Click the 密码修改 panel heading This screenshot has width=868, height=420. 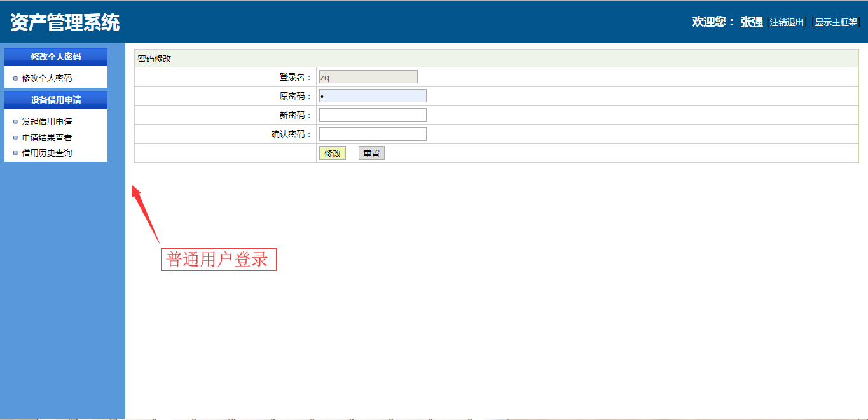point(155,59)
